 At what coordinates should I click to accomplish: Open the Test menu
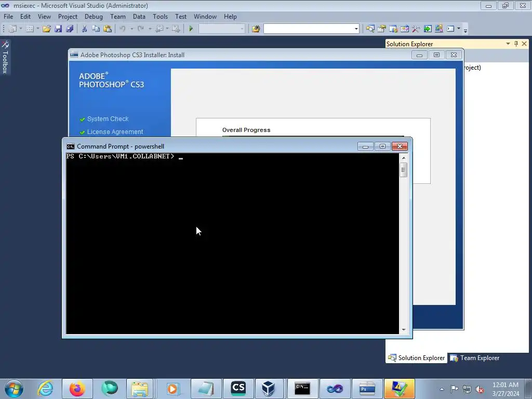point(180,16)
